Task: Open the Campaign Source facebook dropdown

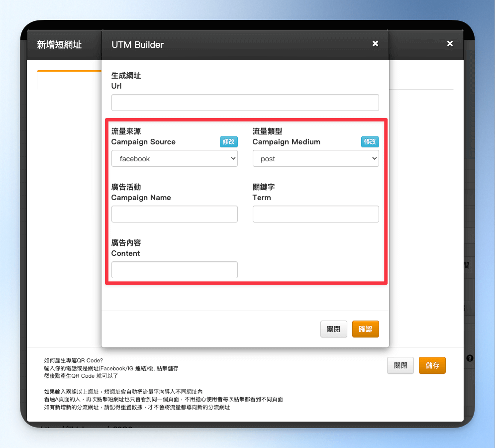Action: pos(174,158)
